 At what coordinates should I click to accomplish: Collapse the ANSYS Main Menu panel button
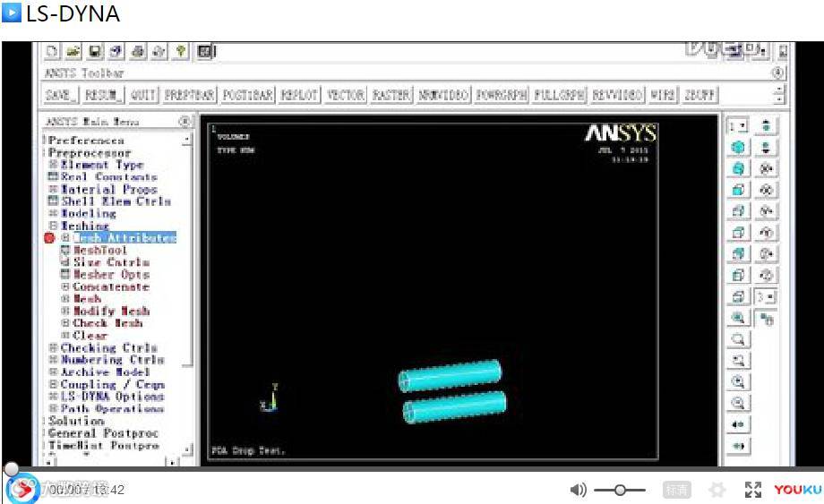click(x=184, y=121)
